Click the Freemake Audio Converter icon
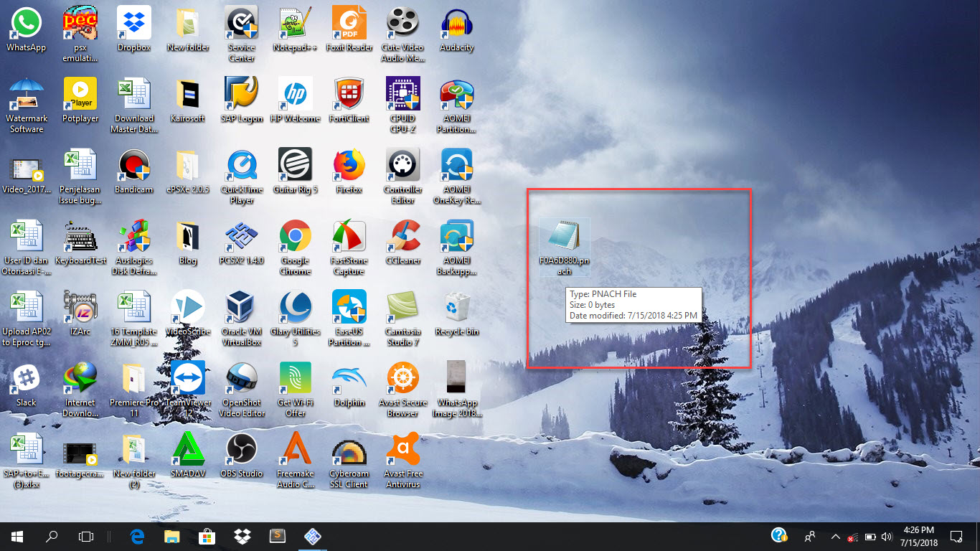 point(296,449)
